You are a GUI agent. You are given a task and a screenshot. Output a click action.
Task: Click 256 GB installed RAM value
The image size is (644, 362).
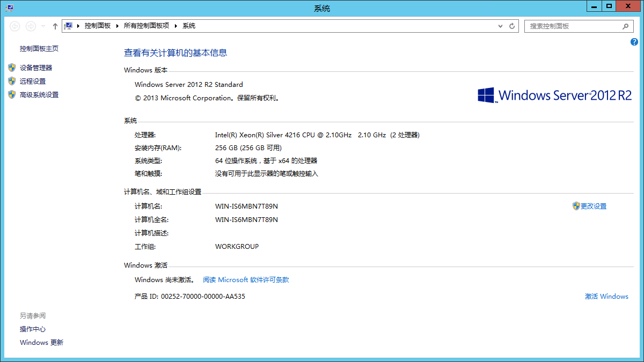pyautogui.click(x=248, y=148)
